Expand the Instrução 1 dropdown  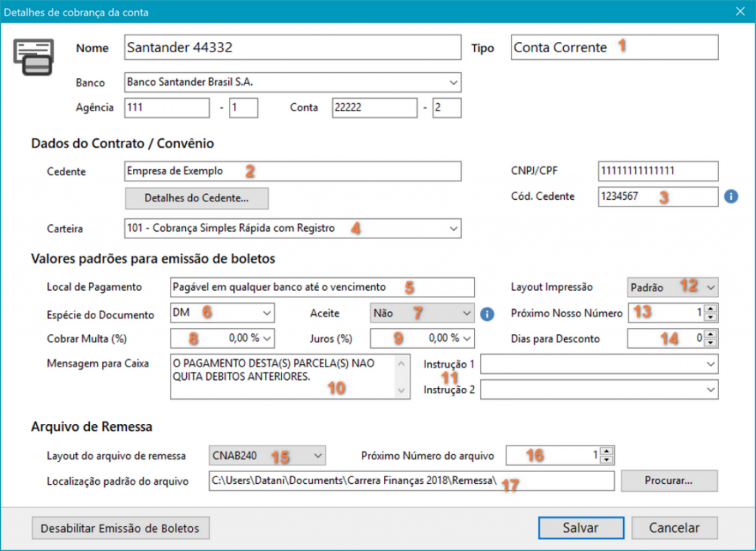pyautogui.click(x=709, y=364)
